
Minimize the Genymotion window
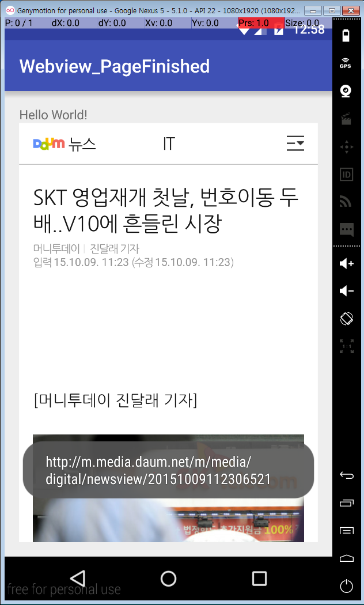pyautogui.click(x=312, y=10)
